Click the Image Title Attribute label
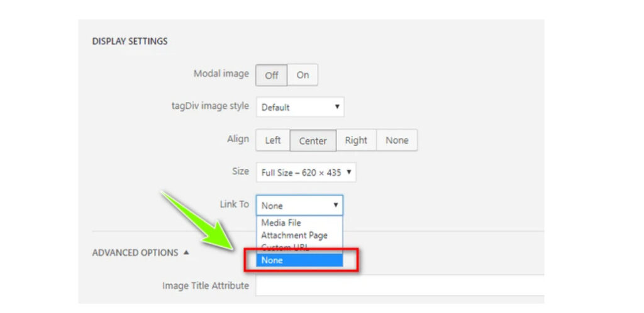This screenshot has height=313, width=644. 206,285
